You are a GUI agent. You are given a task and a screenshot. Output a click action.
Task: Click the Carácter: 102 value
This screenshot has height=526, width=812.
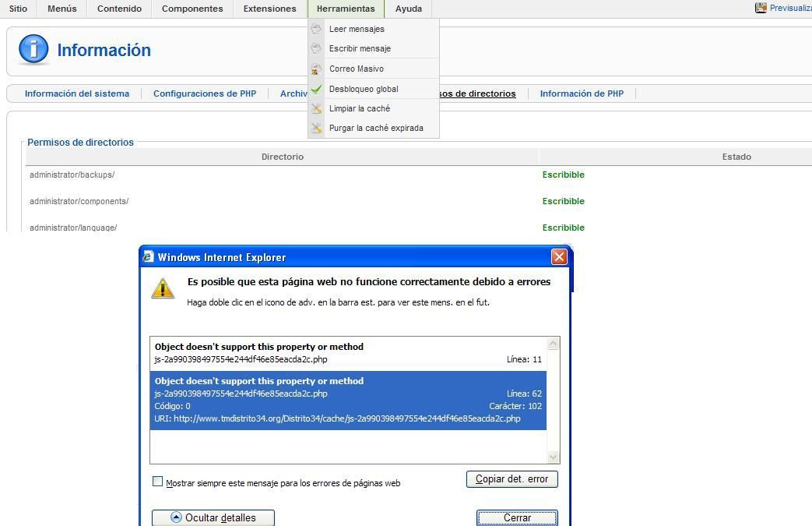tap(515, 406)
